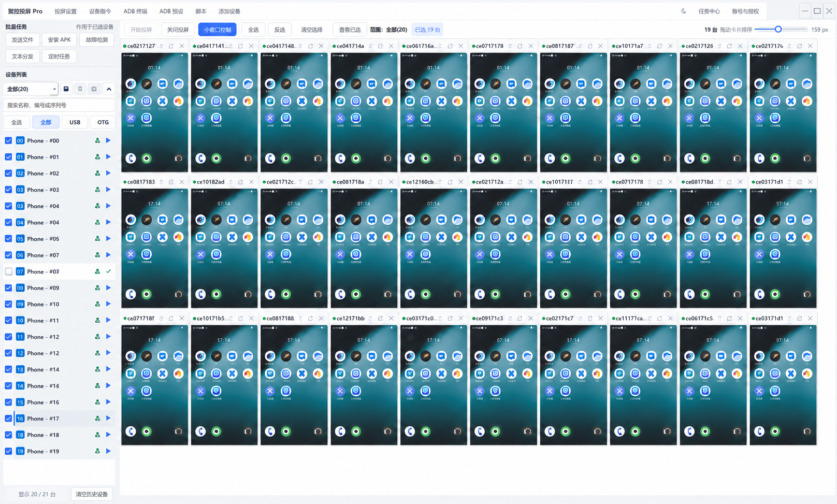Click the play arrow for Phone - #05
Screen dimensions: 837x504
coord(108,239)
